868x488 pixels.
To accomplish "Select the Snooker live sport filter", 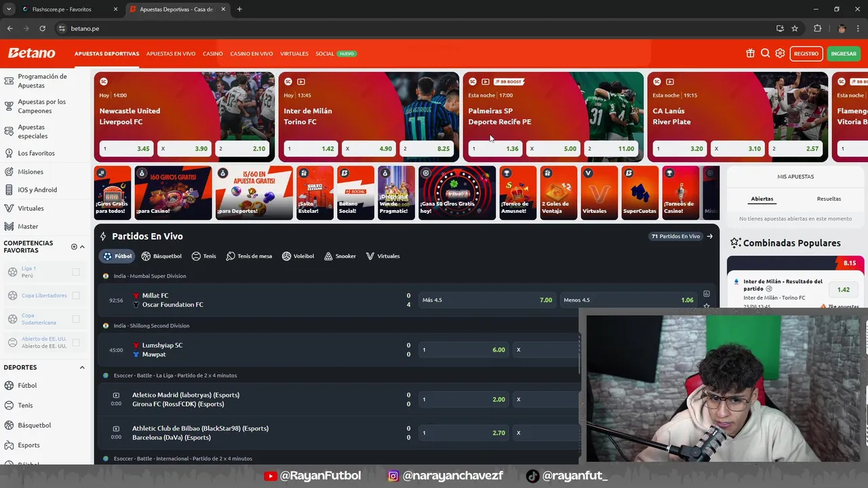I will point(340,256).
